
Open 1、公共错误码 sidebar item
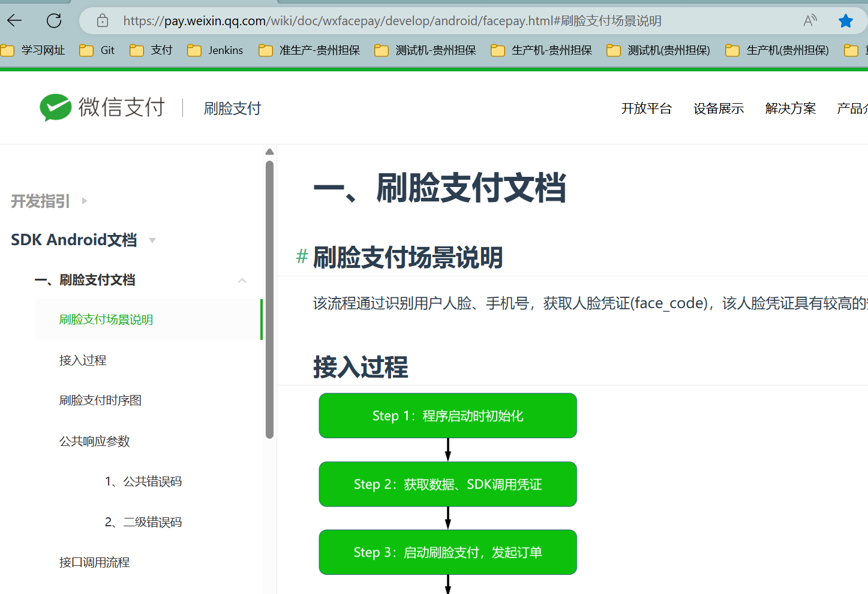coord(143,481)
